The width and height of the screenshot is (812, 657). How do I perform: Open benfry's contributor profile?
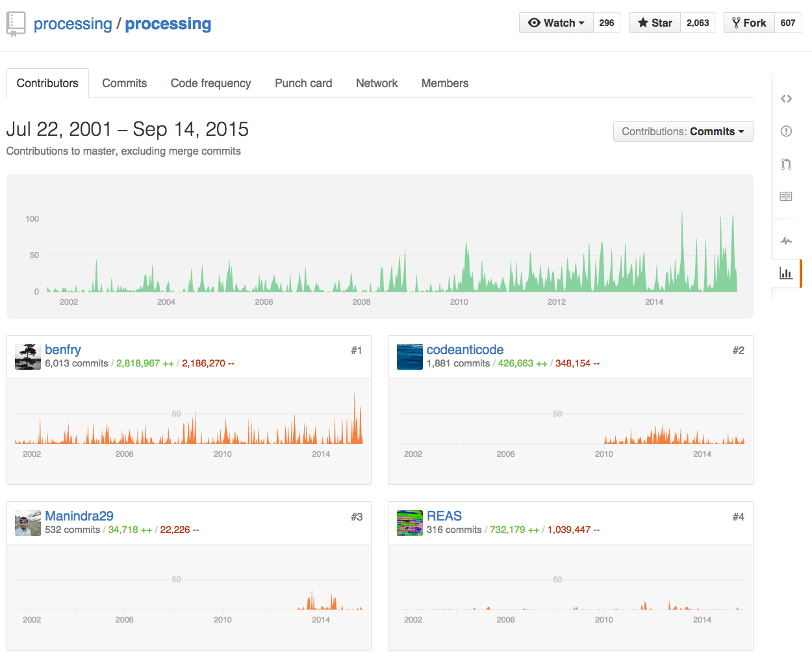pos(63,350)
